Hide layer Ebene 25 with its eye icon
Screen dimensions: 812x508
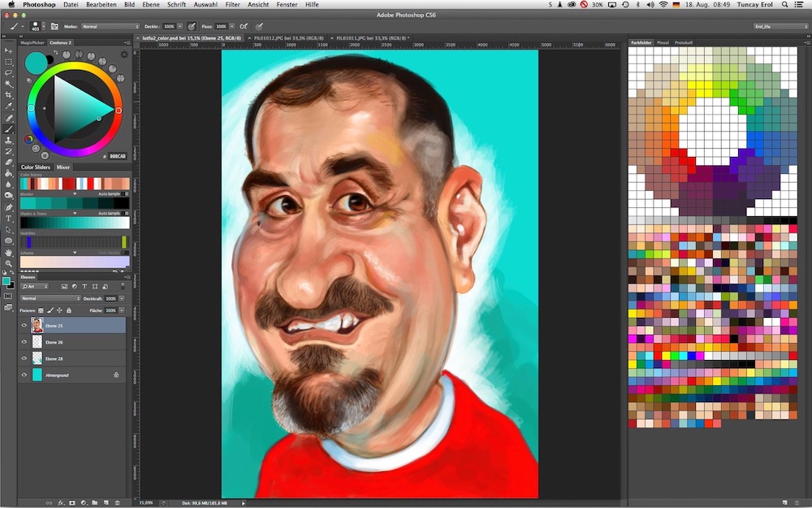coord(24,325)
